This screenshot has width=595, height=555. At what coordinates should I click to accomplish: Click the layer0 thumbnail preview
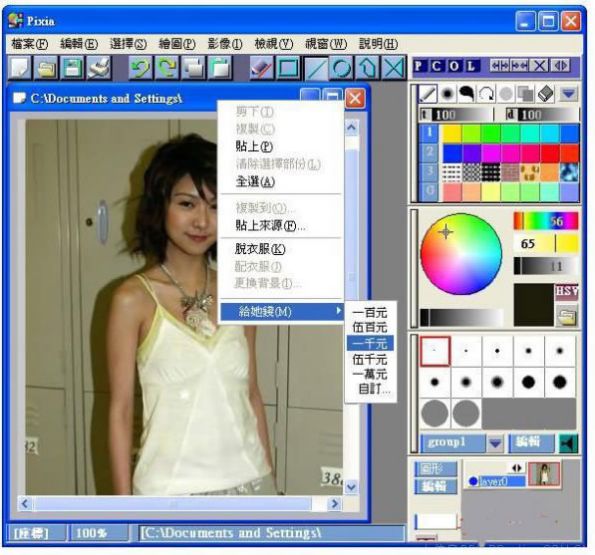click(543, 473)
